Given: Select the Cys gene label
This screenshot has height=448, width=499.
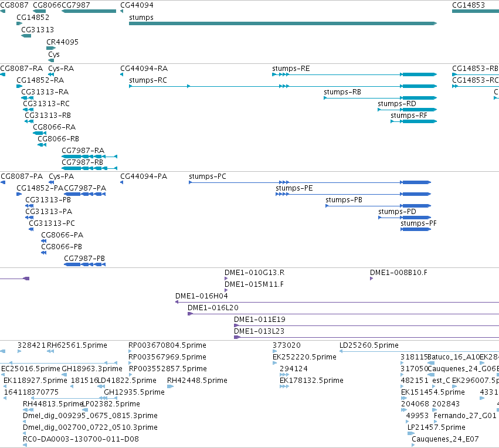Looking at the screenshot, I should pos(54,55).
